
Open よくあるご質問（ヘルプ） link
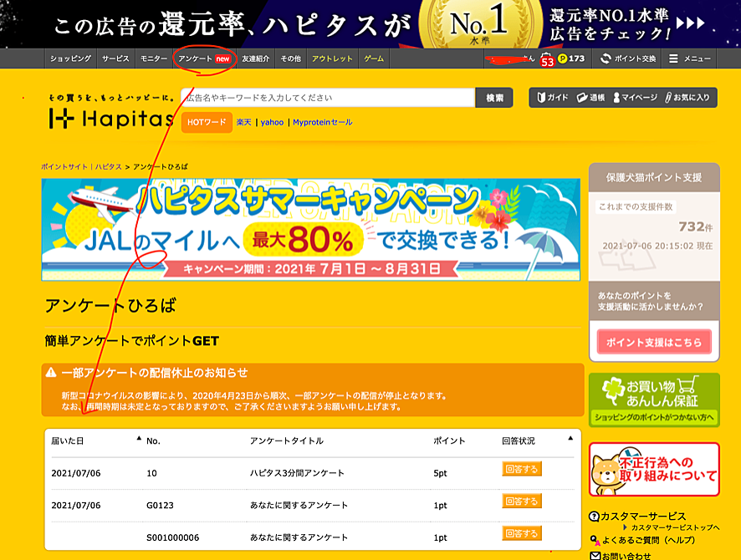tap(649, 540)
